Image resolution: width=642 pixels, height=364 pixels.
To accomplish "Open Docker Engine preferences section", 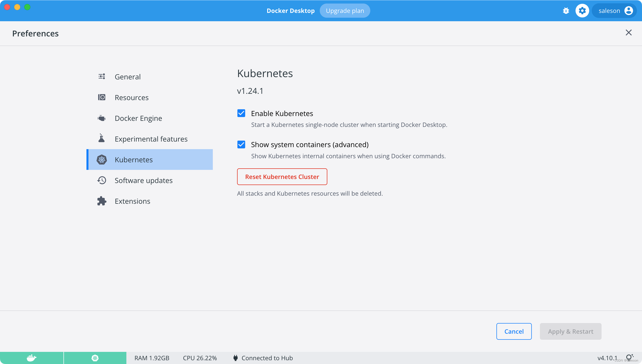I will click(138, 118).
